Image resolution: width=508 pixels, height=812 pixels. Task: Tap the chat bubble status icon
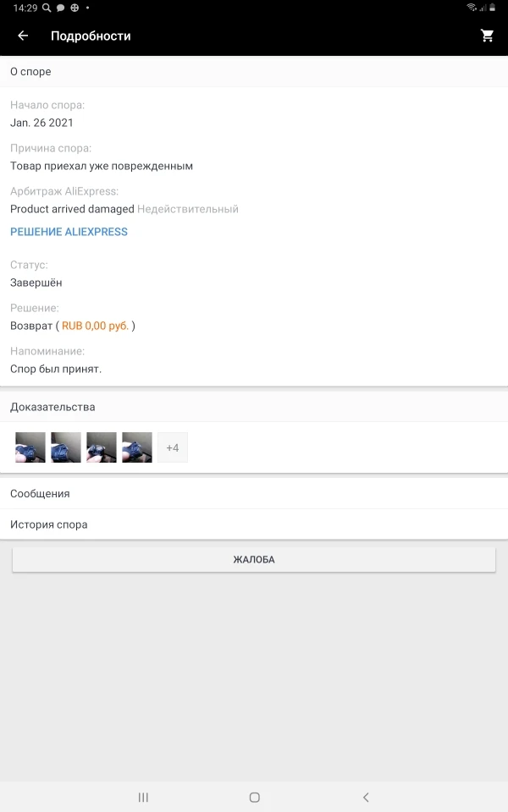point(61,8)
